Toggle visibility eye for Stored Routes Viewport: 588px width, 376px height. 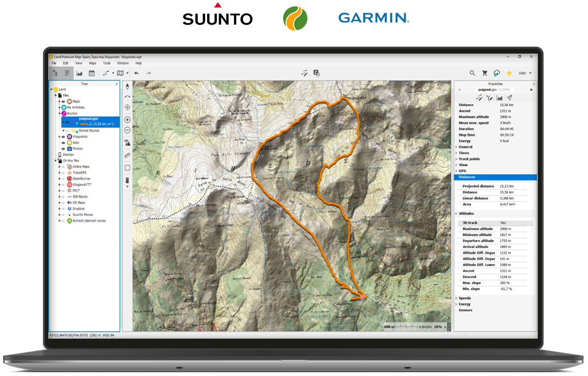tap(67, 131)
